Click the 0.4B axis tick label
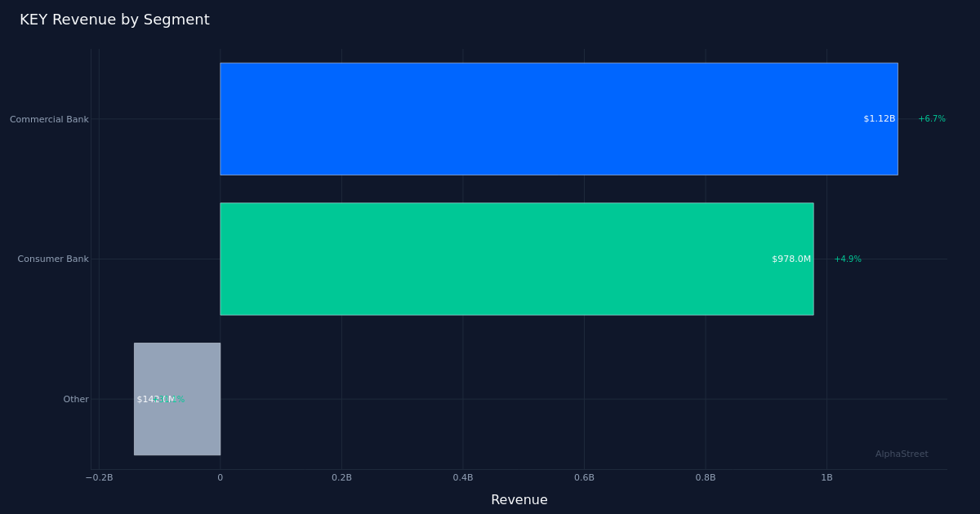The width and height of the screenshot is (980, 514). 462,478
